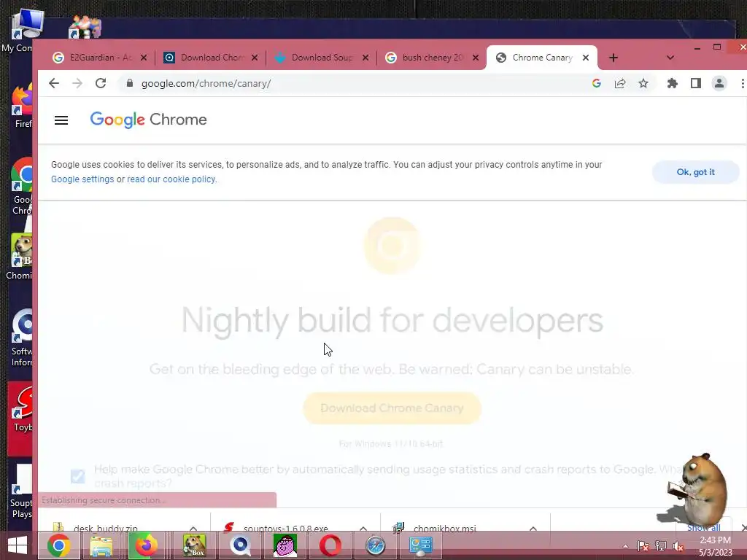Switch to the bush cheney tab
Screen dimensions: 747x560
pyautogui.click(x=433, y=58)
